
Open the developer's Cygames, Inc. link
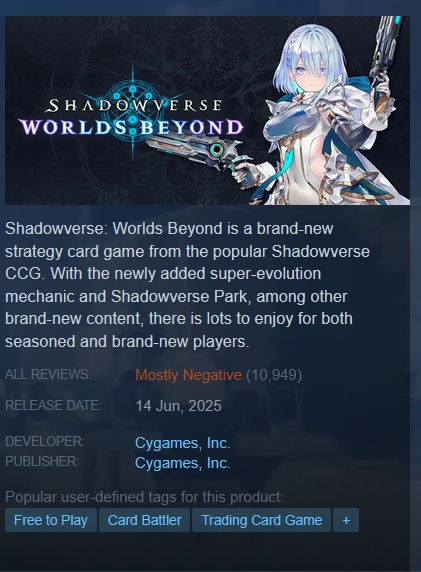pos(182,443)
